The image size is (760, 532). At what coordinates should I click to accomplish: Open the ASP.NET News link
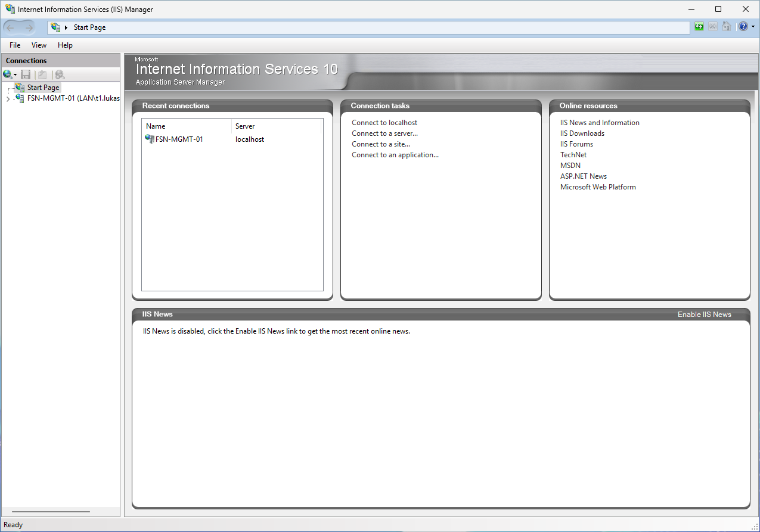pos(584,176)
